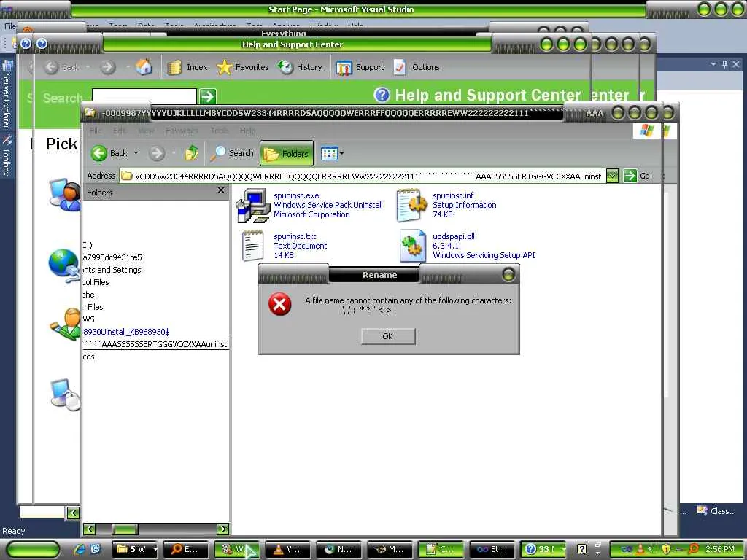The width and height of the screenshot is (747, 560).
Task: Click the folder rename edit box in tree
Action: click(x=156, y=344)
